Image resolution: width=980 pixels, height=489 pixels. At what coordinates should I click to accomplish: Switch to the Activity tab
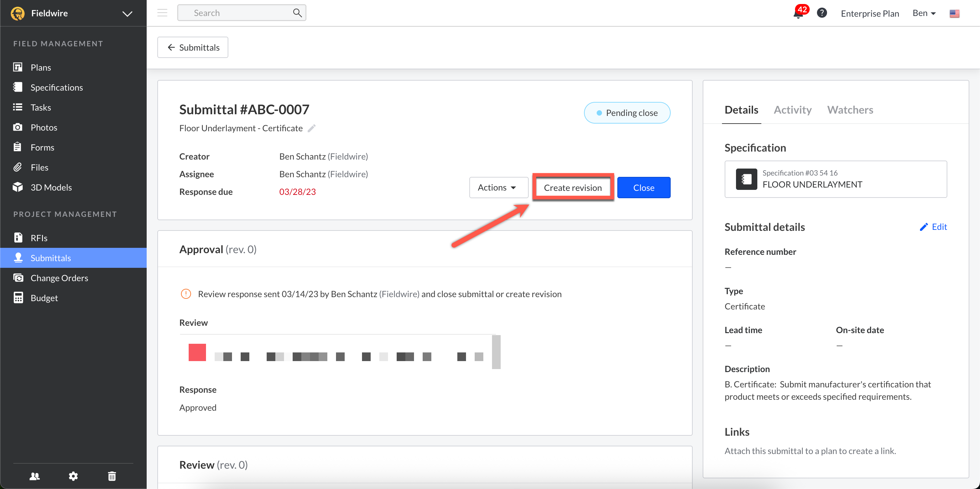pos(792,110)
